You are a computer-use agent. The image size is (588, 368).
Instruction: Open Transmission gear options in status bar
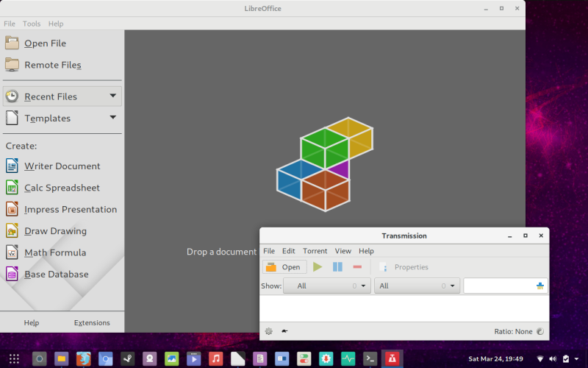point(268,331)
